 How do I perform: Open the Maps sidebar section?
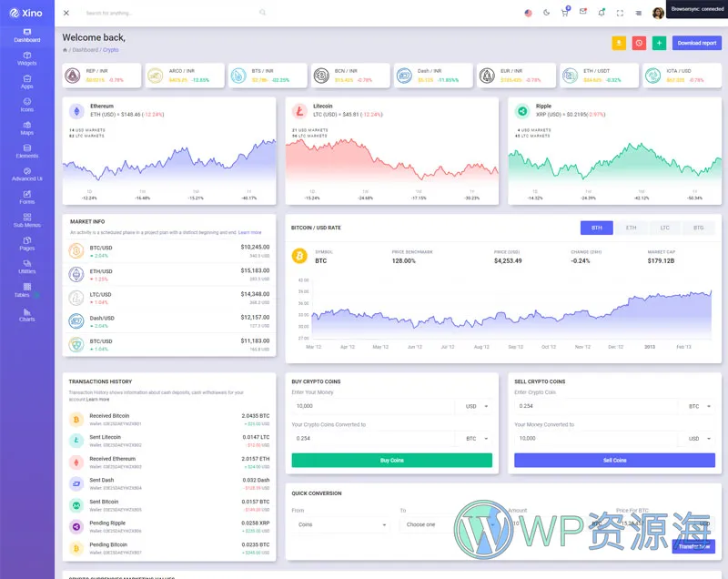[26, 127]
